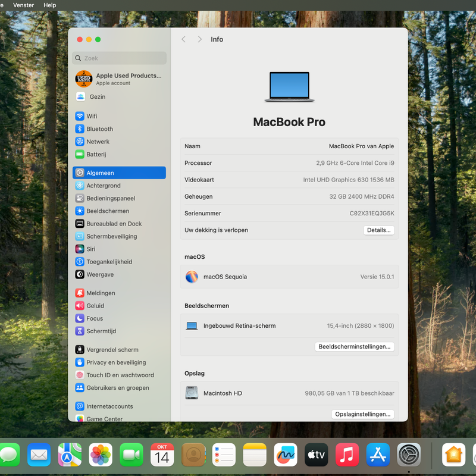Click the memory value 32 GB 2400 MHz DDR4
This screenshot has height=476, width=476.
pyautogui.click(x=362, y=197)
